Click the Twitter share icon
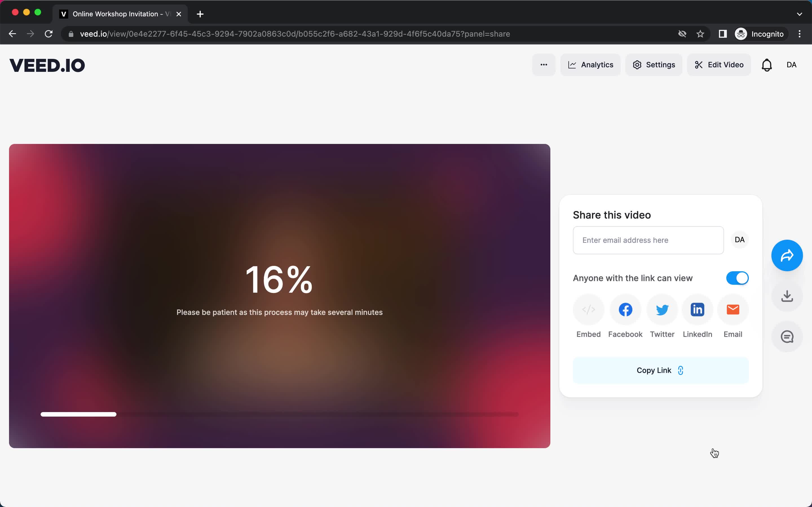The width and height of the screenshot is (812, 507). pos(662,309)
